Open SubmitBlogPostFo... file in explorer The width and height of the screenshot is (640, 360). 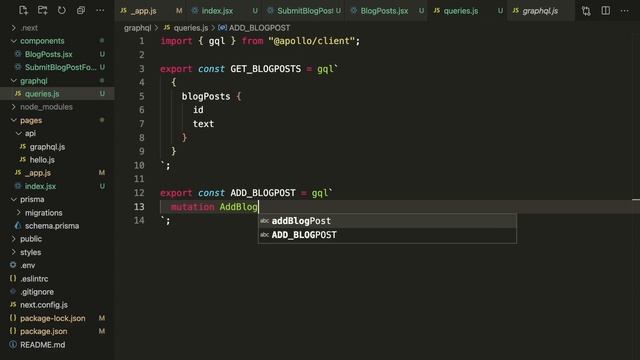57,67
